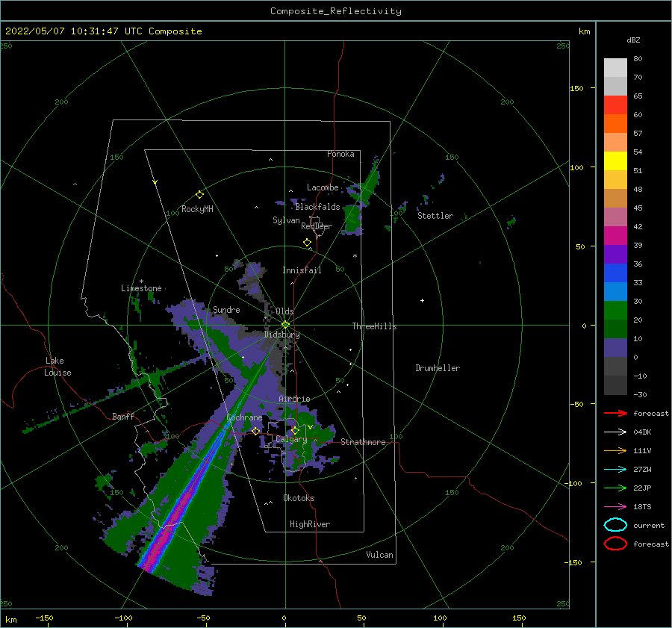Click the HighRiver city label
Screen dimensions: 672x628
point(310,524)
